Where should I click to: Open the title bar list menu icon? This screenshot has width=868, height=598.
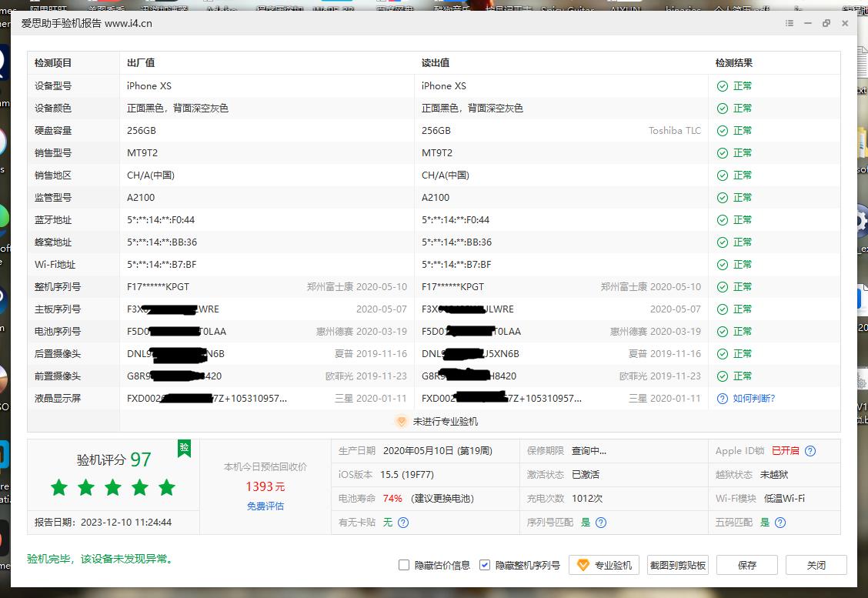(790, 23)
